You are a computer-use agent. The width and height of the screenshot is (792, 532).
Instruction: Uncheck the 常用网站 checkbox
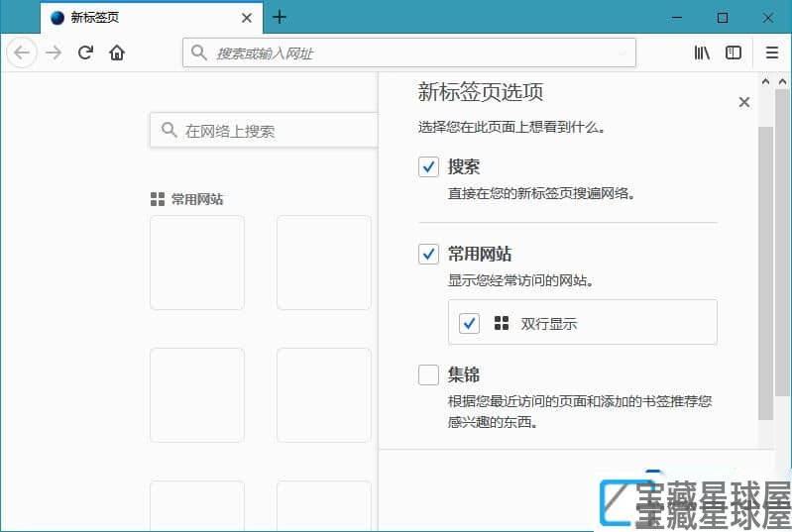point(428,254)
